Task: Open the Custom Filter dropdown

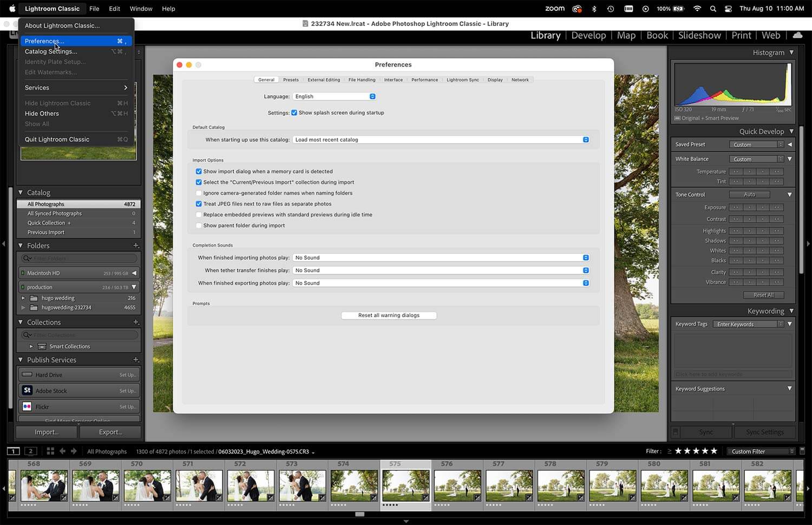Action: (762, 451)
